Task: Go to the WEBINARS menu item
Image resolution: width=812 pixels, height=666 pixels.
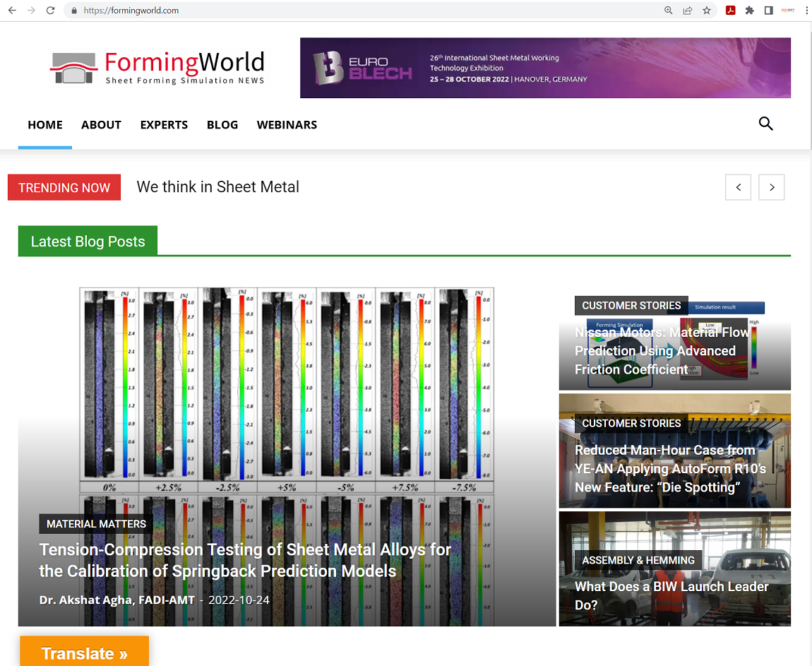Action: coord(287,125)
